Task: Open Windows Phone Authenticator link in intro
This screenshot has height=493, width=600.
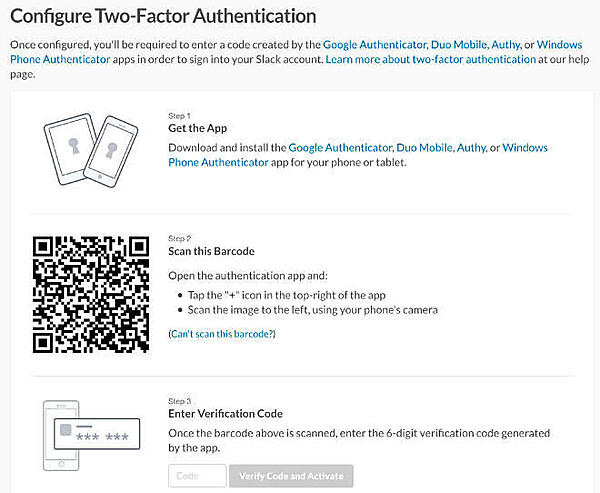Action: (x=60, y=59)
